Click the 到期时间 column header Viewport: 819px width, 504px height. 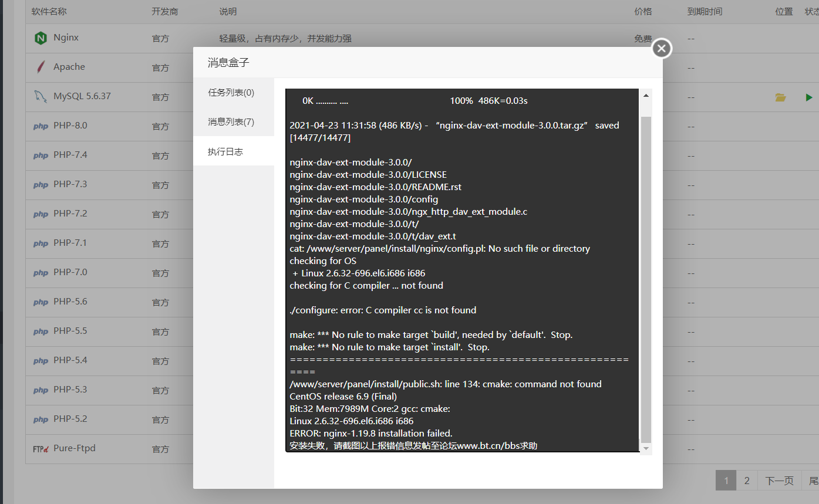click(705, 12)
